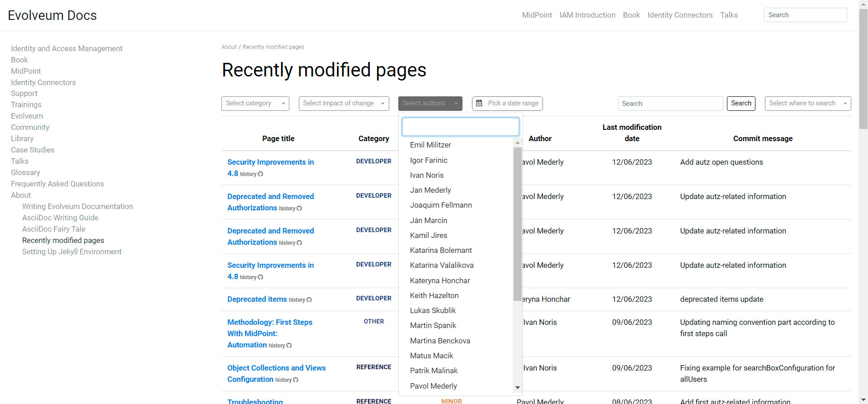Image resolution: width=868 pixels, height=404 pixels.
Task: Click About in the breadcrumb
Action: tap(229, 47)
